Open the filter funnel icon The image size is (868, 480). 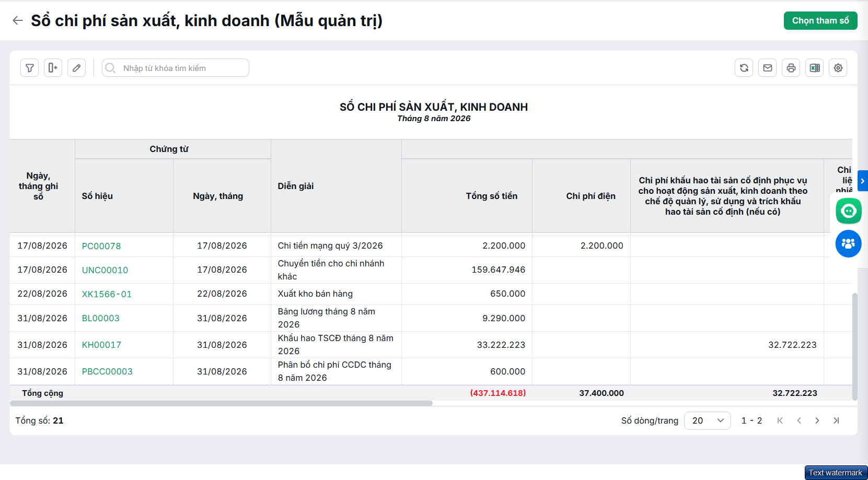[30, 68]
